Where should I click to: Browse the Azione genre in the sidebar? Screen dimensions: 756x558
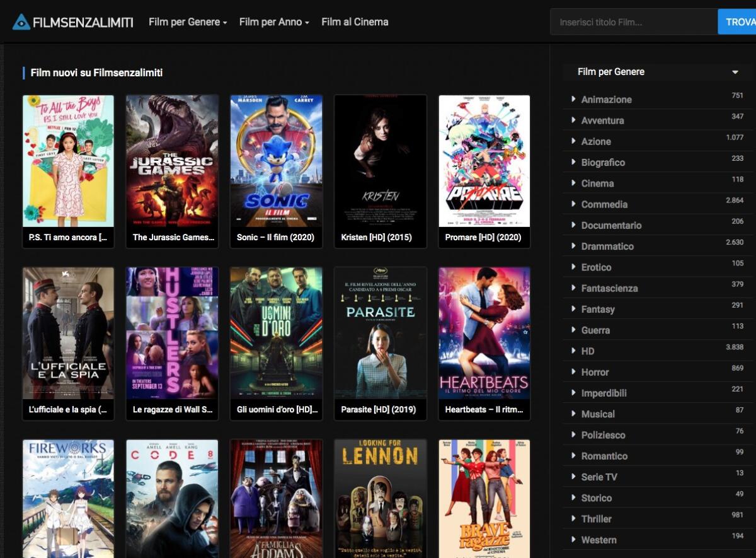click(x=596, y=141)
